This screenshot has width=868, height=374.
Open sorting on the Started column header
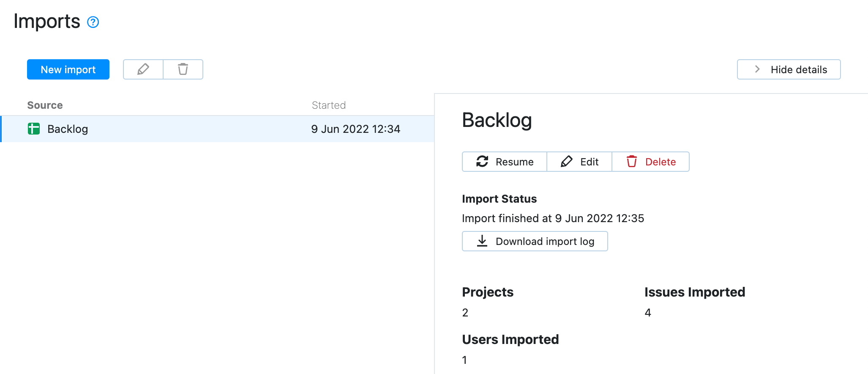pos(329,105)
